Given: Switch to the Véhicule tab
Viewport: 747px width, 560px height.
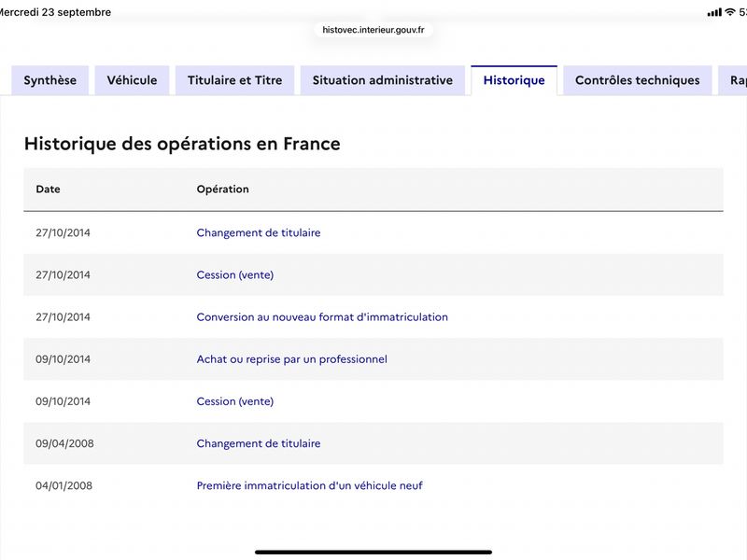Looking at the screenshot, I should [x=132, y=80].
